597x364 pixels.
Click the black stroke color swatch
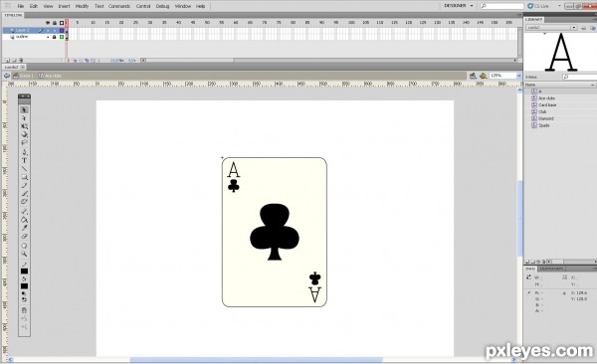coord(24,272)
